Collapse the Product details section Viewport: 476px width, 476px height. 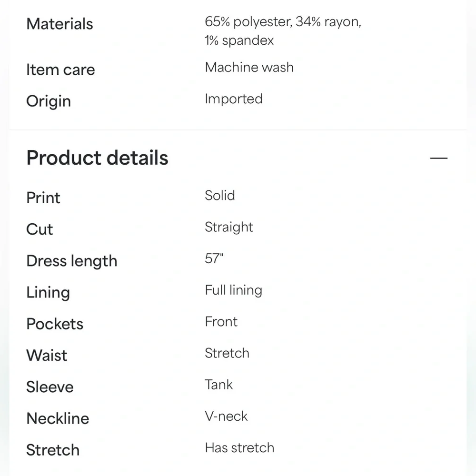click(439, 158)
